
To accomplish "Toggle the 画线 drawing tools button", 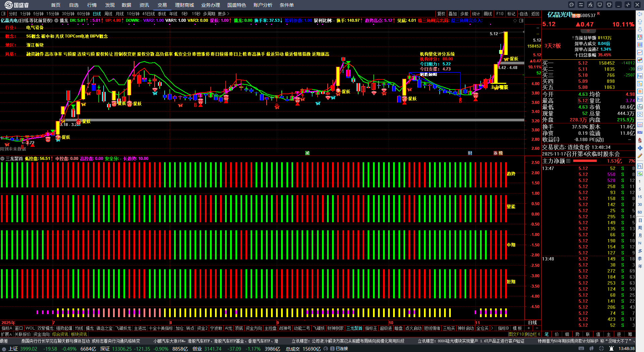I will [488, 14].
